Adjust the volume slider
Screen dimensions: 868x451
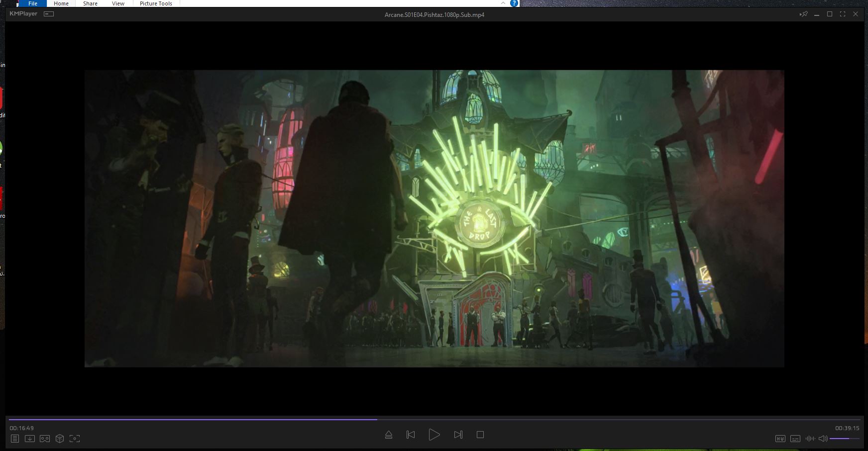(x=844, y=439)
